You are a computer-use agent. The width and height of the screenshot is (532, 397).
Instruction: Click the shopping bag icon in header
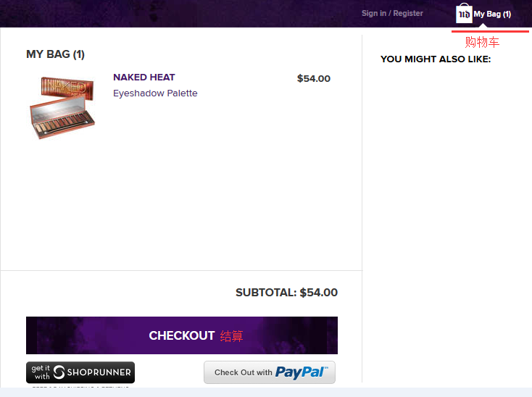[464, 14]
